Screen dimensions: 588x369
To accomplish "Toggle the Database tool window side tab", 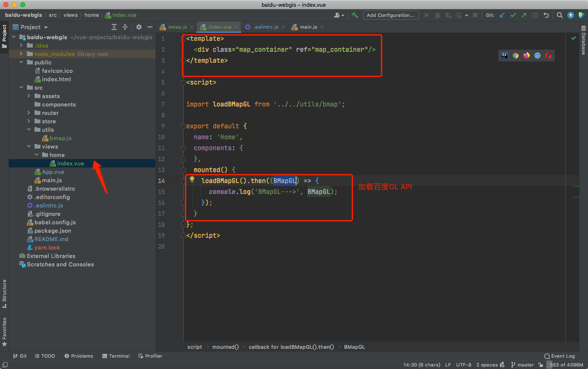I will tap(583, 40).
